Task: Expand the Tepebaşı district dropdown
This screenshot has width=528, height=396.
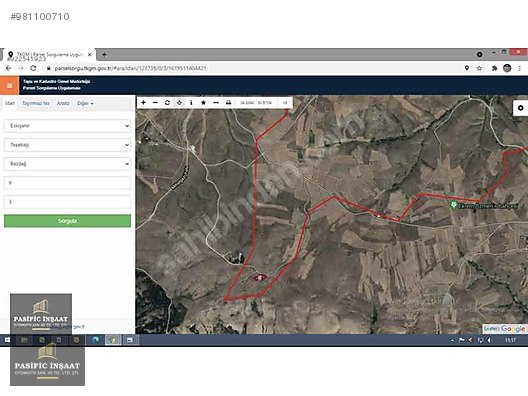Action: [x=67, y=145]
